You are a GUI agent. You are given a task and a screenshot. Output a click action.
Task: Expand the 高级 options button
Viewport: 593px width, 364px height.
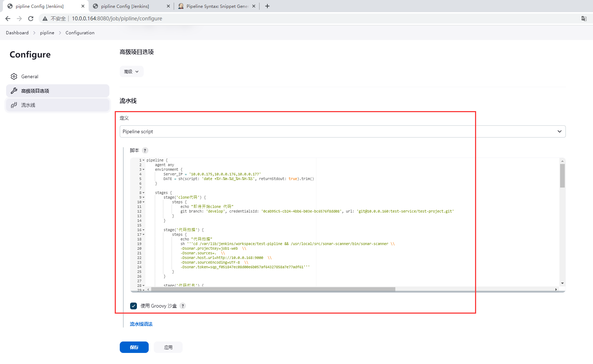pos(132,71)
